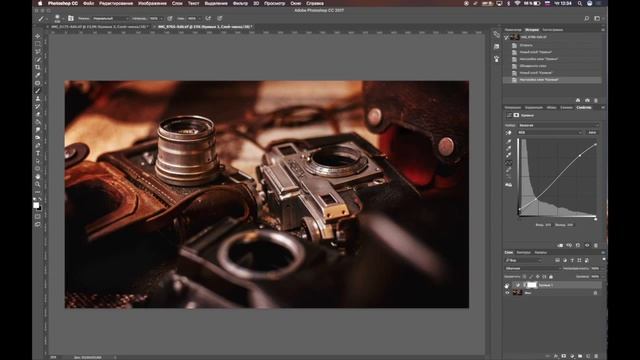Click the black point slider under curve
The height and width of the screenshot is (360, 640).
pos(519,219)
